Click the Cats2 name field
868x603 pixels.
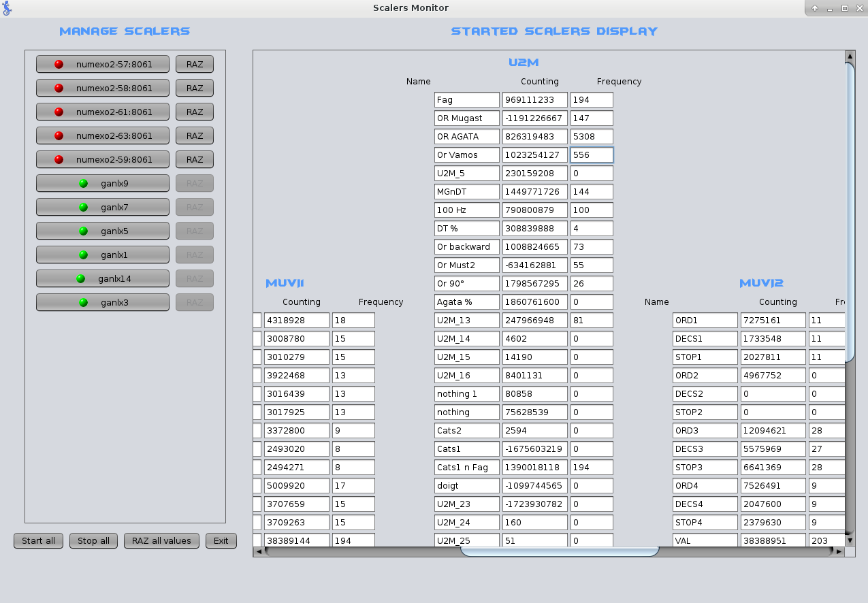point(467,431)
